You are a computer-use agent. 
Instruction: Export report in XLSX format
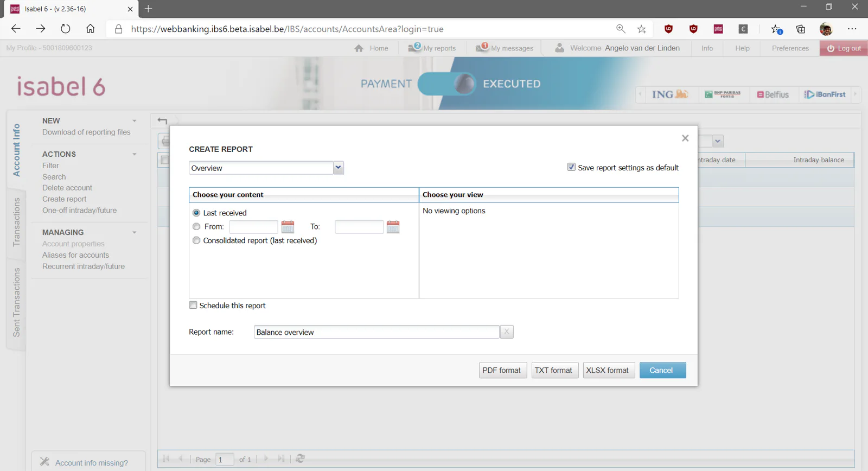tap(608, 370)
